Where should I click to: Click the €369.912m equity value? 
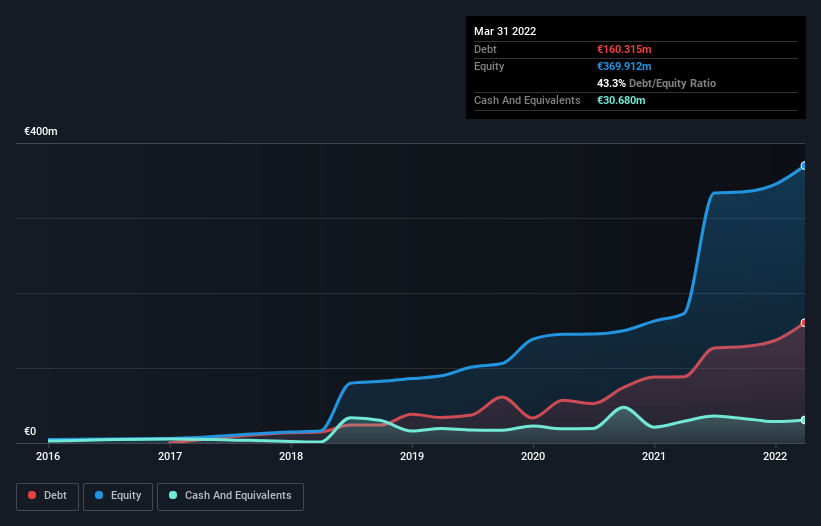[x=624, y=66]
